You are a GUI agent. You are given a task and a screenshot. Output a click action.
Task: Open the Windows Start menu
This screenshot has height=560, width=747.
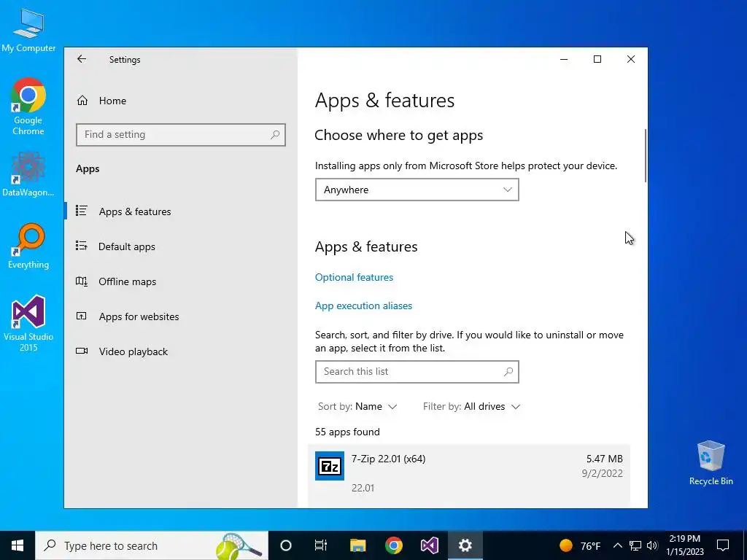(18, 545)
